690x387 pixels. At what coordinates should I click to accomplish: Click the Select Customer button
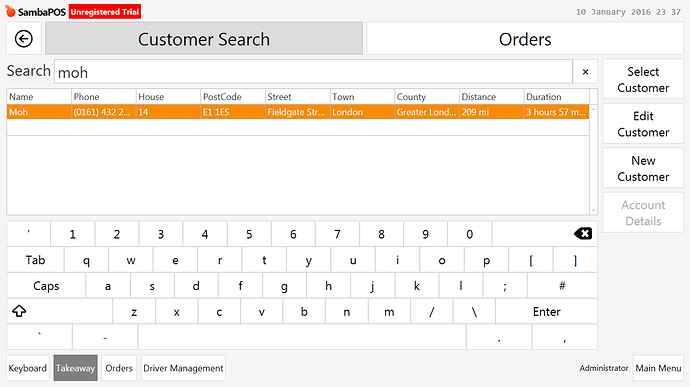[x=643, y=80]
